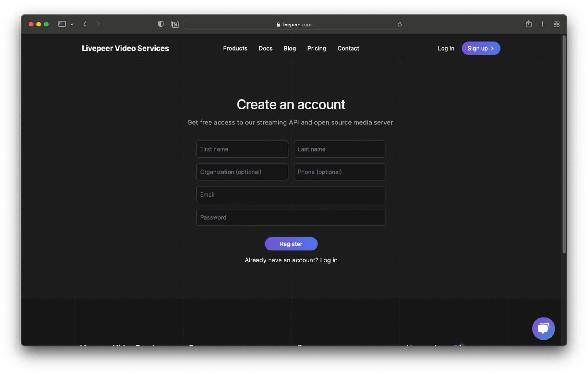
Task: Click the Livepeer Video Services logo
Action: click(125, 48)
